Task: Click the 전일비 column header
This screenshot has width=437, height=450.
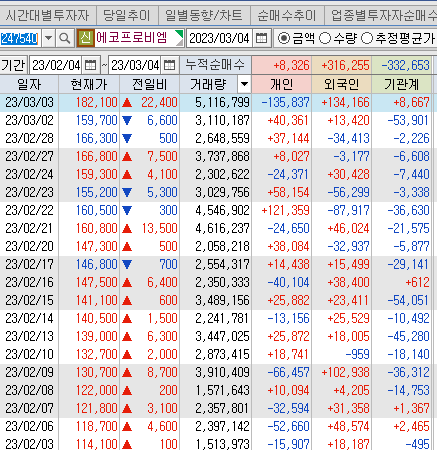Action: (149, 84)
